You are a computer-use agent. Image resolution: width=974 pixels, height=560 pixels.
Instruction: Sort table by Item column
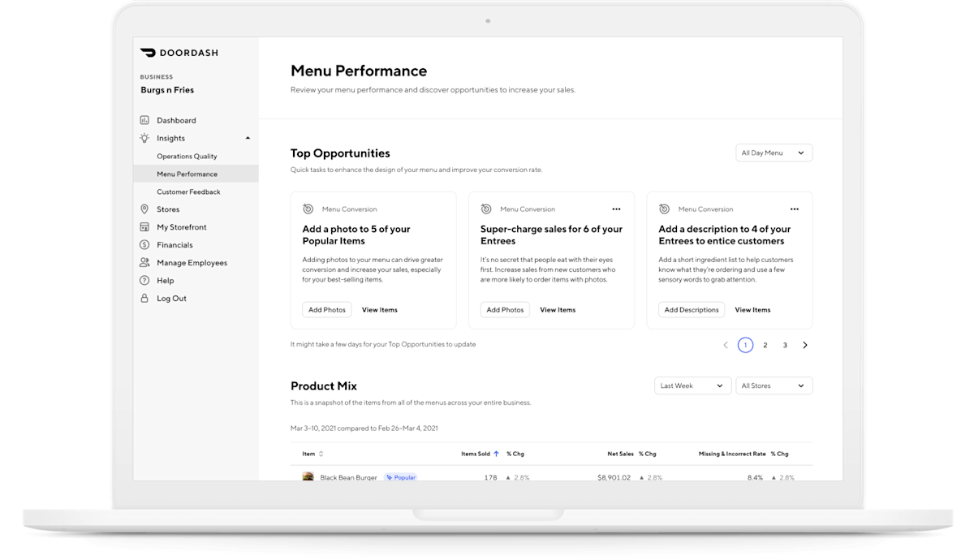313,454
